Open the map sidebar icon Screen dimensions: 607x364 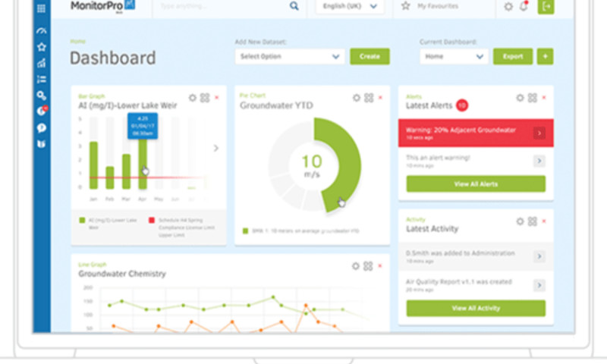[42, 144]
